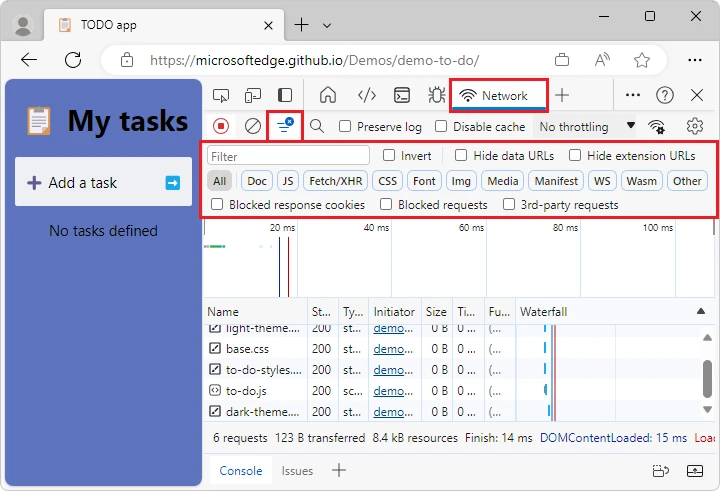Submit task with blue arrow button
The image size is (720, 491).
point(173,183)
